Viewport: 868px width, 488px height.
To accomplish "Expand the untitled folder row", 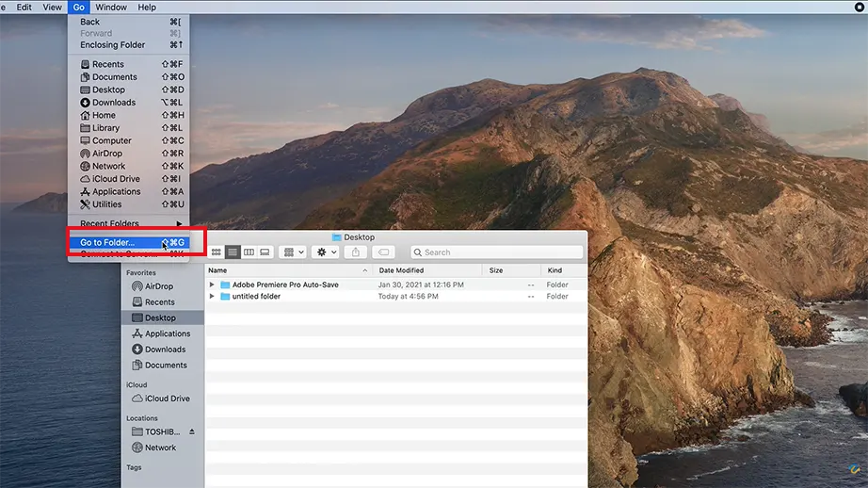I will click(212, 297).
